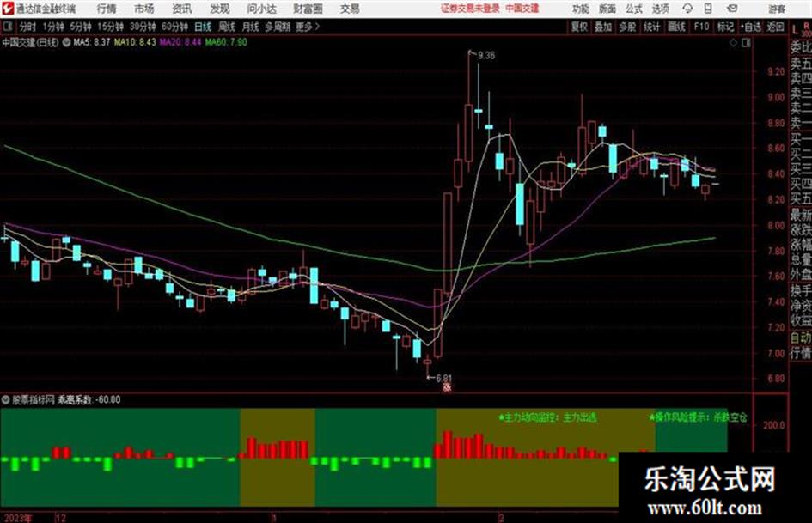Open the 发现 menu

pyautogui.click(x=220, y=9)
